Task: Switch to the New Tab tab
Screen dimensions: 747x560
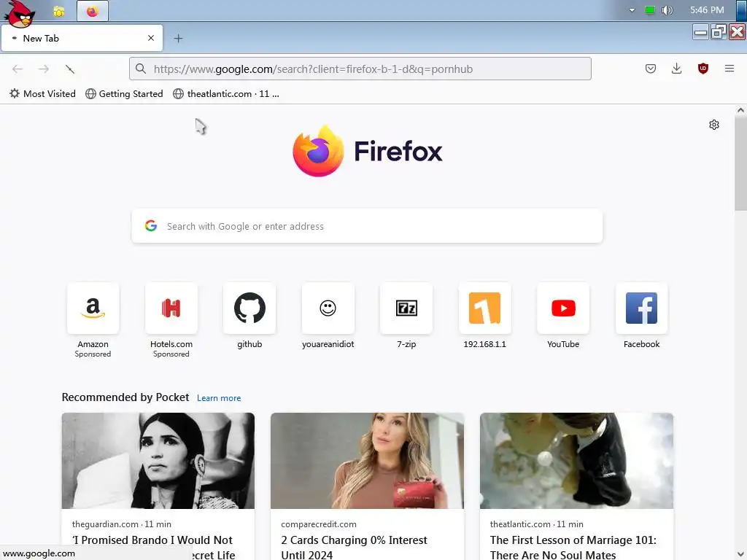Action: [x=82, y=38]
